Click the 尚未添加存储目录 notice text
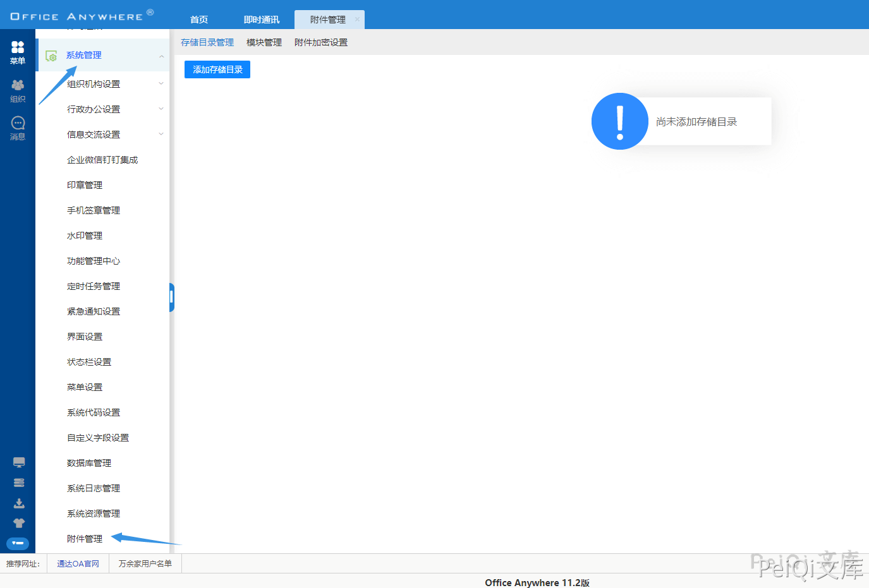The width and height of the screenshot is (869, 588). 696,121
